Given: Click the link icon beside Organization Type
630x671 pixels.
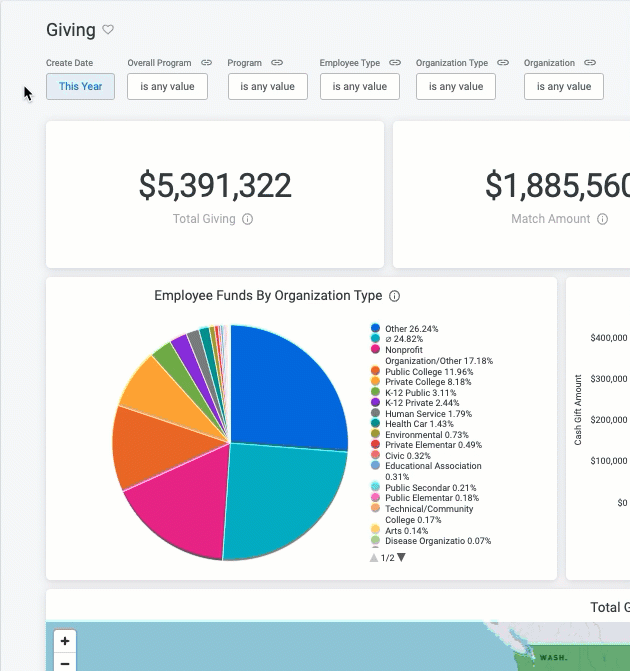Looking at the screenshot, I should (x=503, y=62).
